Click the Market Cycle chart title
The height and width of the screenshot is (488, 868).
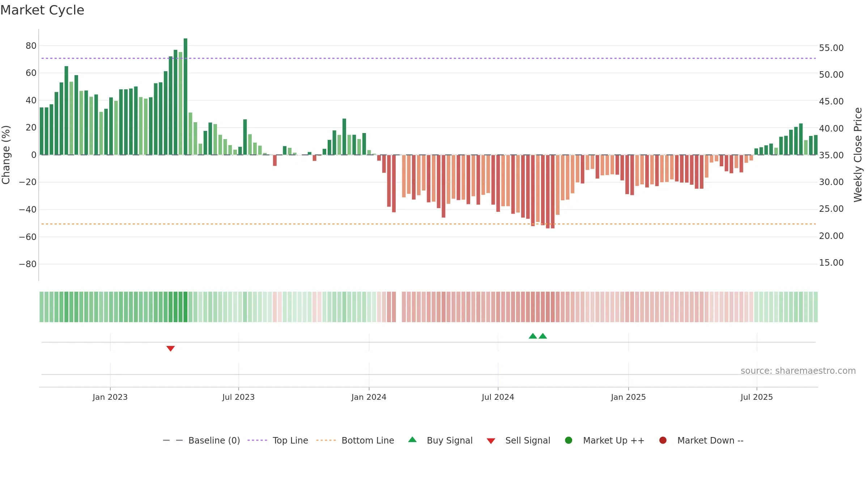pyautogui.click(x=42, y=10)
